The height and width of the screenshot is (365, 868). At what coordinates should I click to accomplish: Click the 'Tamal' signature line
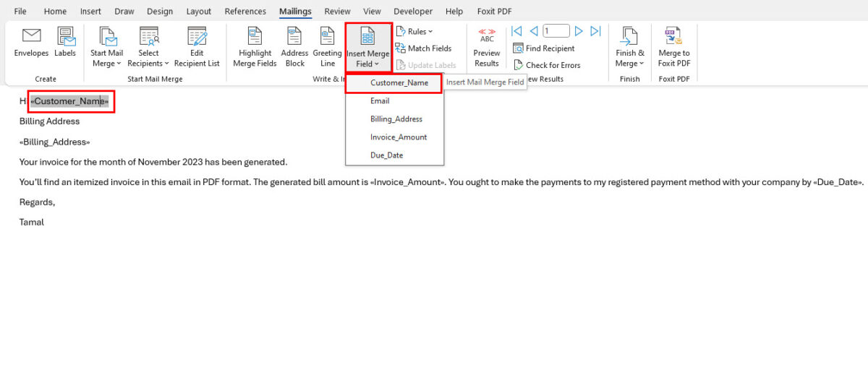click(x=32, y=222)
